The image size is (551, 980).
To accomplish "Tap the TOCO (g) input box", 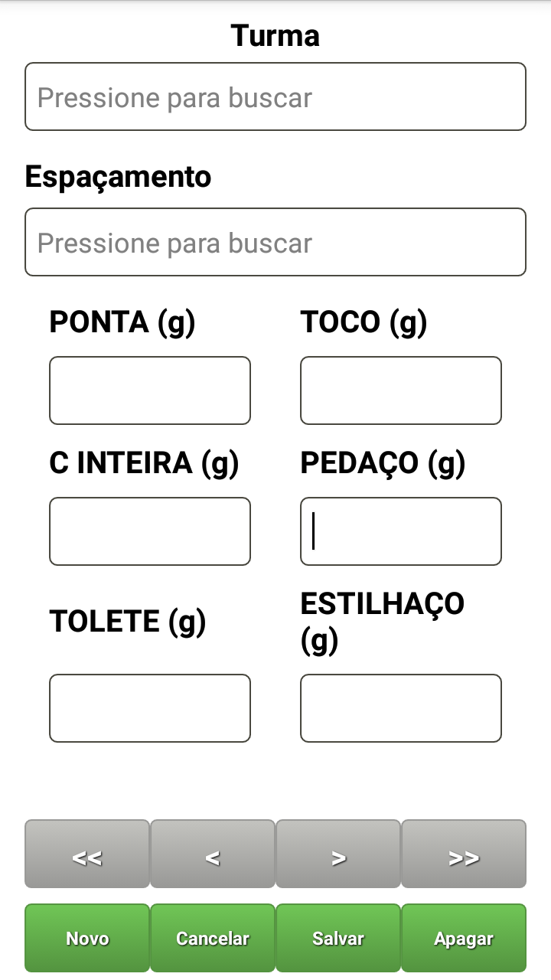I will (x=401, y=390).
